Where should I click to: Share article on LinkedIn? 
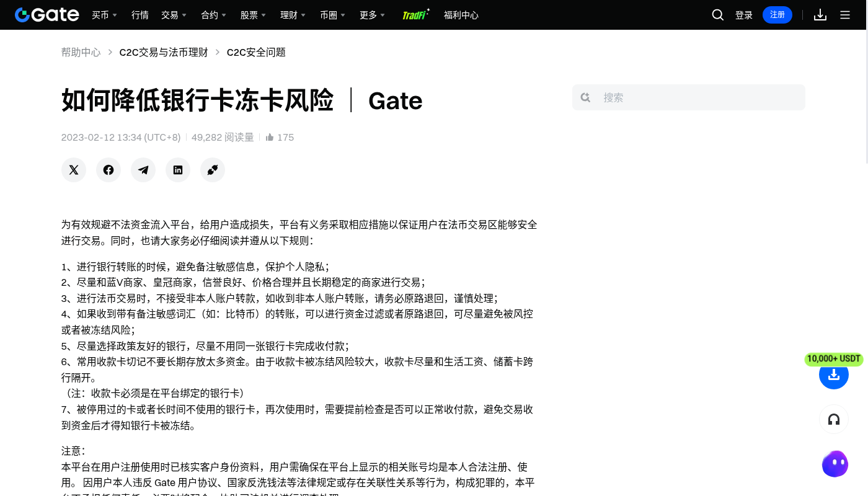178,170
